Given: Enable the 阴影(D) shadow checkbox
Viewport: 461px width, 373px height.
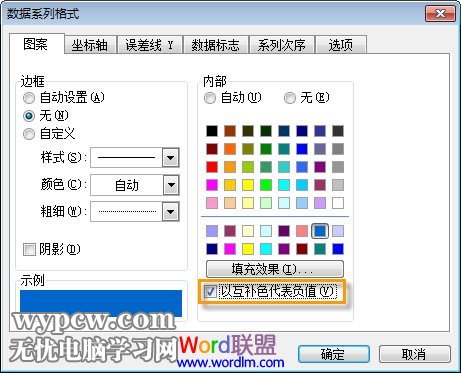Looking at the screenshot, I should click(52, 249).
